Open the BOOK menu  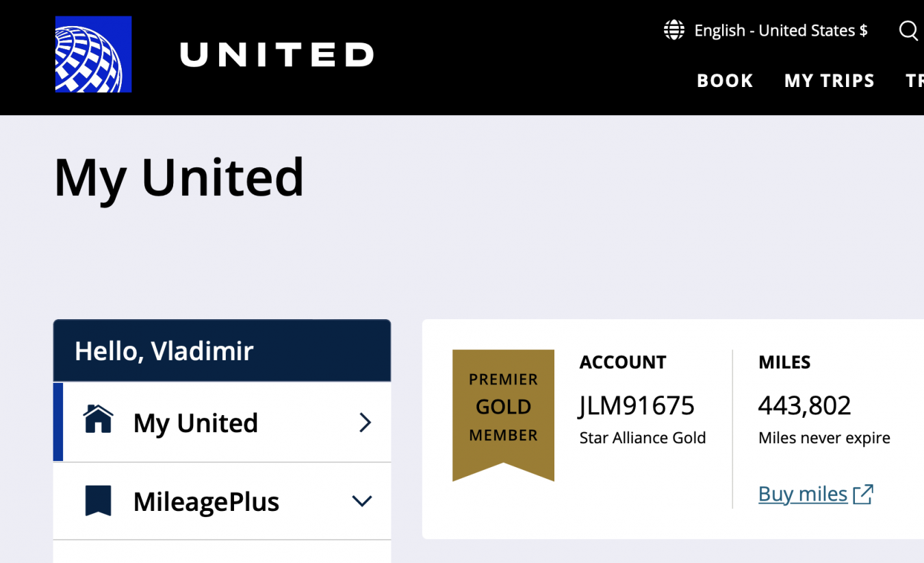coord(725,81)
